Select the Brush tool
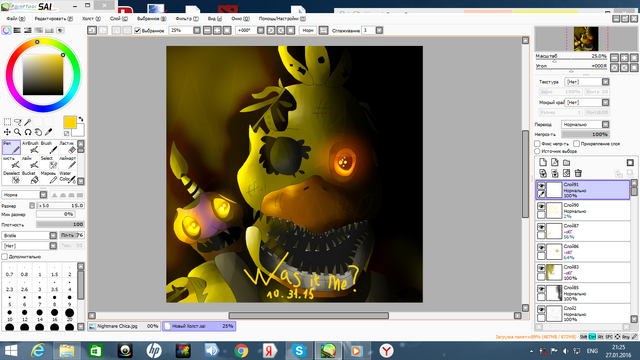The height and width of the screenshot is (360, 640). click(49, 147)
